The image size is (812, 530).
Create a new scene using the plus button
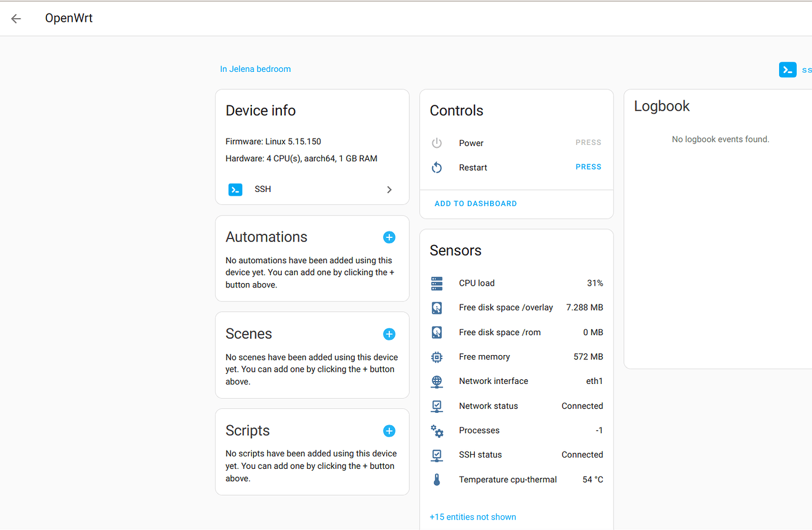point(389,334)
